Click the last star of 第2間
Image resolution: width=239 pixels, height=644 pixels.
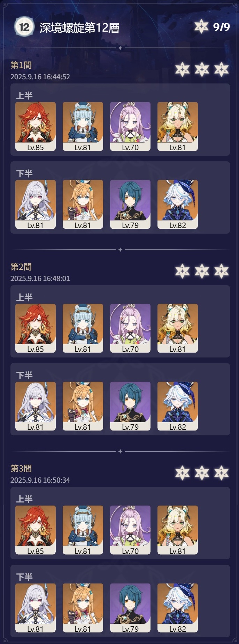222,271
